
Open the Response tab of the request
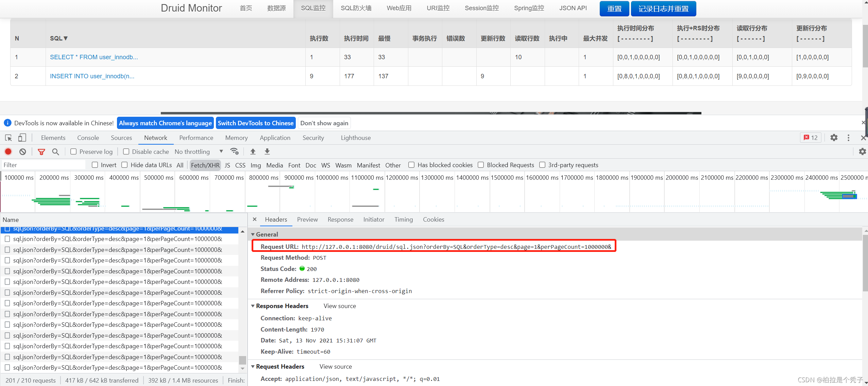[x=340, y=220]
